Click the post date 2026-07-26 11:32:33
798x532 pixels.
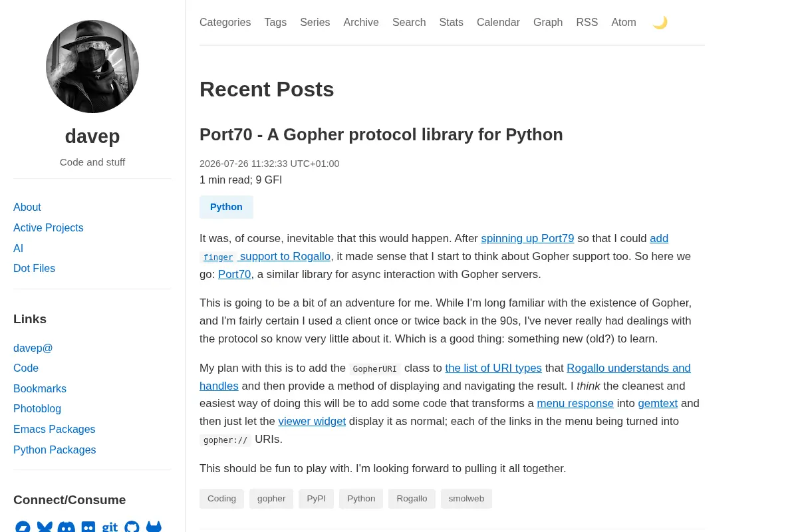pyautogui.click(x=269, y=164)
